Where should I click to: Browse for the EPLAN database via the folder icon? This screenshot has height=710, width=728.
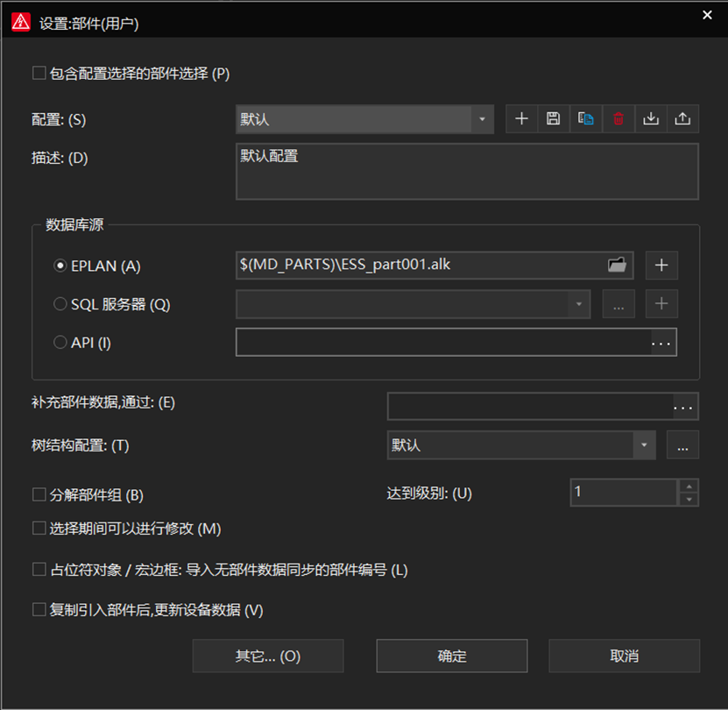click(617, 265)
